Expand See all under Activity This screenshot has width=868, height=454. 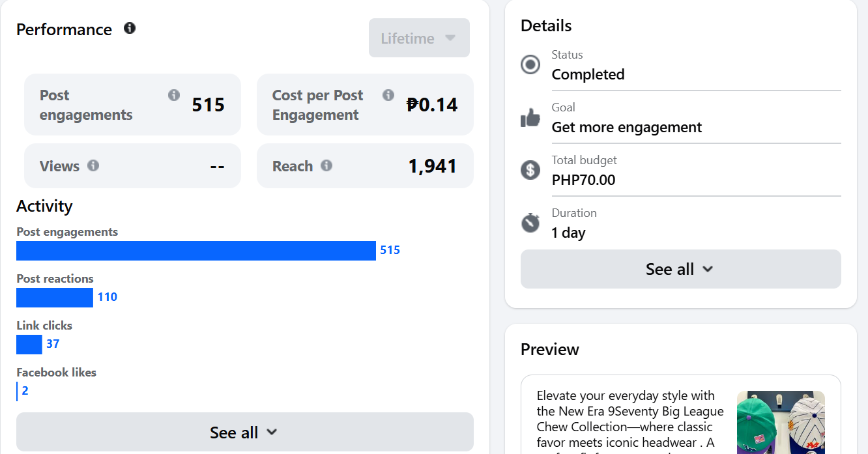point(244,433)
